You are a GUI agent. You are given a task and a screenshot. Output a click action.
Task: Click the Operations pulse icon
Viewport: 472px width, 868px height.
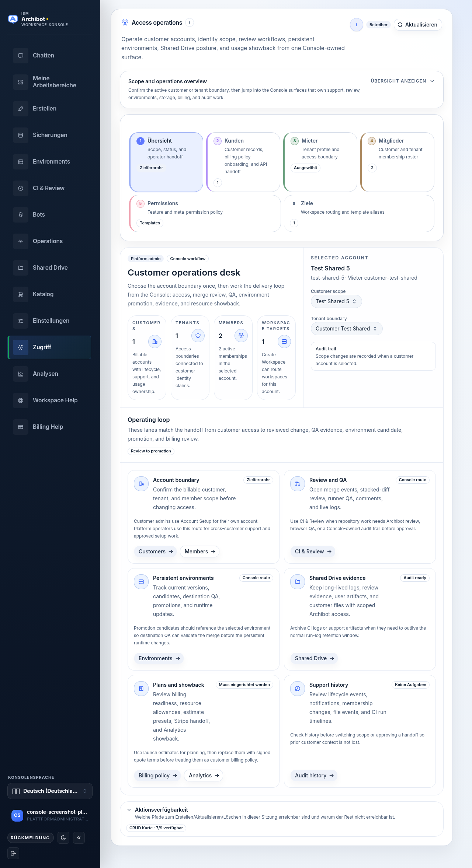(x=21, y=241)
